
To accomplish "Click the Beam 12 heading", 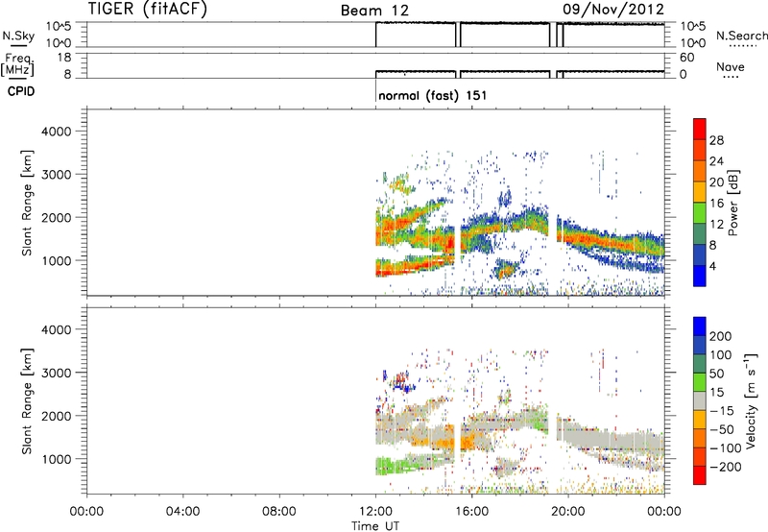I will pos(374,11).
